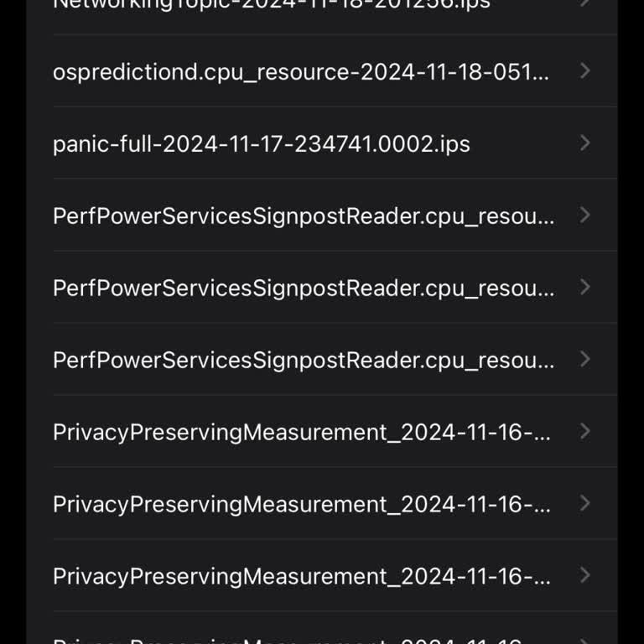
Task: Tap the chevron on the second PrivacyPreservingMeasurement row
Action: (585, 504)
